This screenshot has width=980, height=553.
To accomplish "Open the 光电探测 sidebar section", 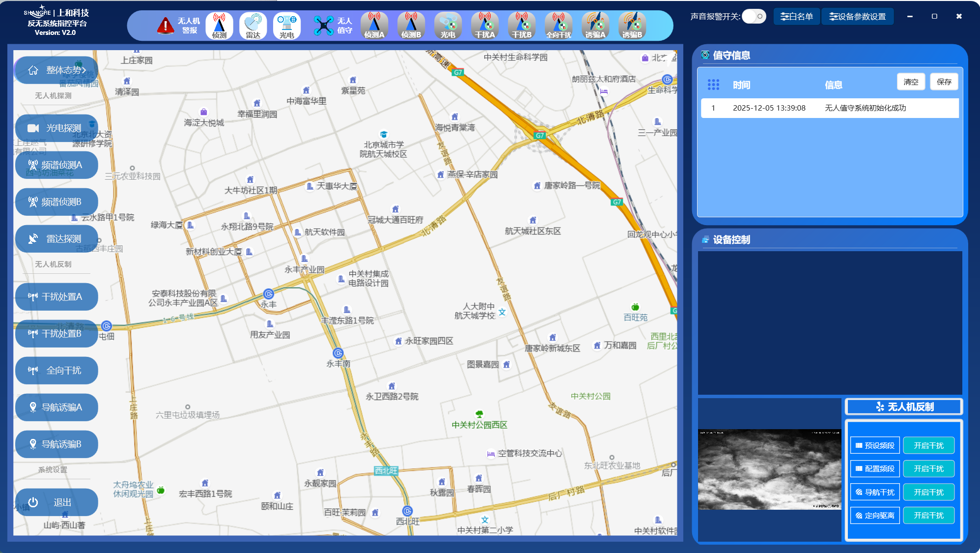I will coord(56,128).
